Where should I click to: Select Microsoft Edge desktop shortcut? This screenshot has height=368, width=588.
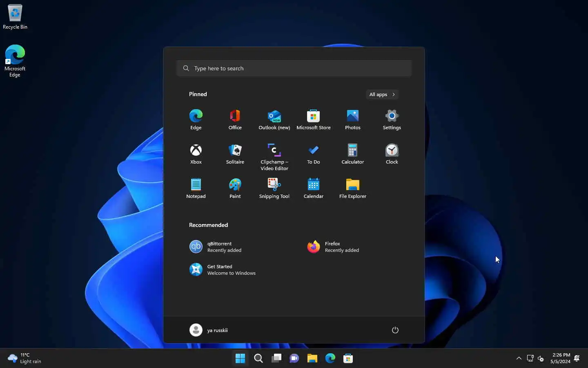coord(15,61)
